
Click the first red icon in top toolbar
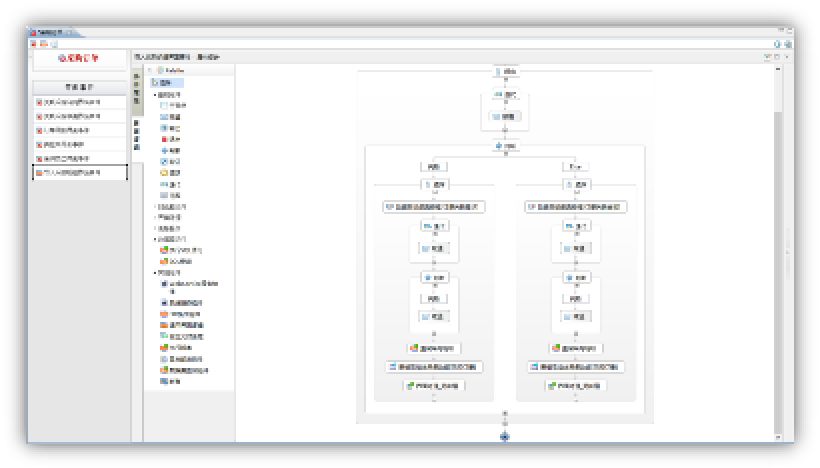click(34, 44)
